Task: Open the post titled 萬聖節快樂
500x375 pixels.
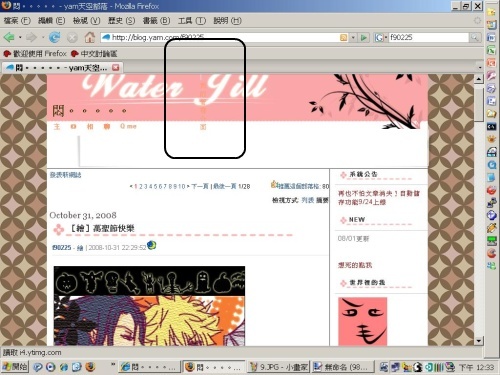Action: coord(102,228)
